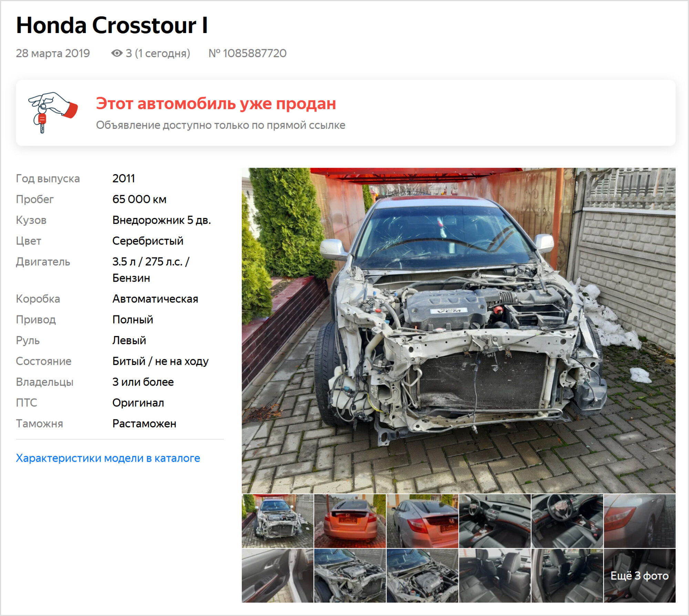
Task: Click the eye views counter icon
Action: [x=117, y=53]
